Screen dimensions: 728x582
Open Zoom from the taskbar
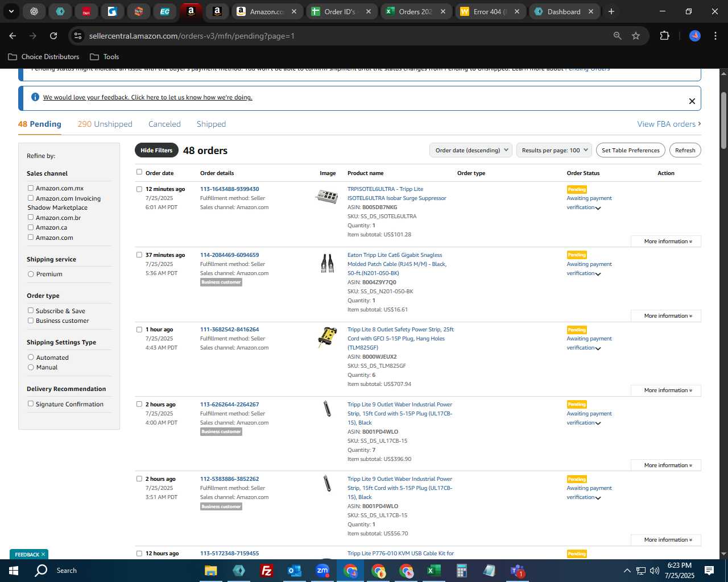click(x=322, y=571)
